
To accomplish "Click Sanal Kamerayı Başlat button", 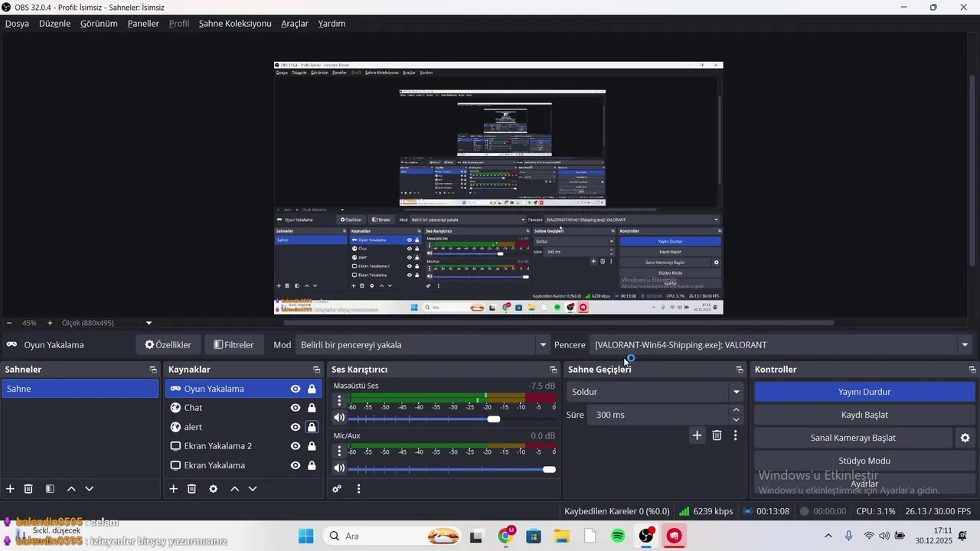I will click(853, 438).
